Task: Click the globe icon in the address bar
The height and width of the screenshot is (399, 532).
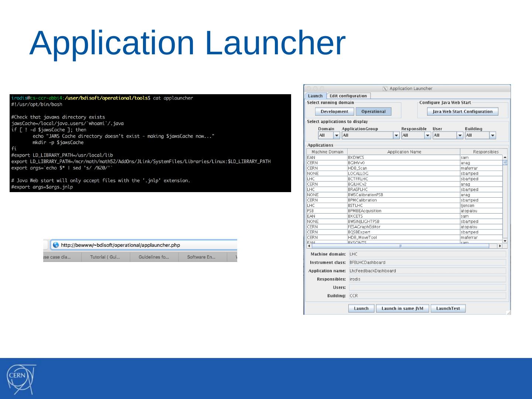Action: point(56,245)
